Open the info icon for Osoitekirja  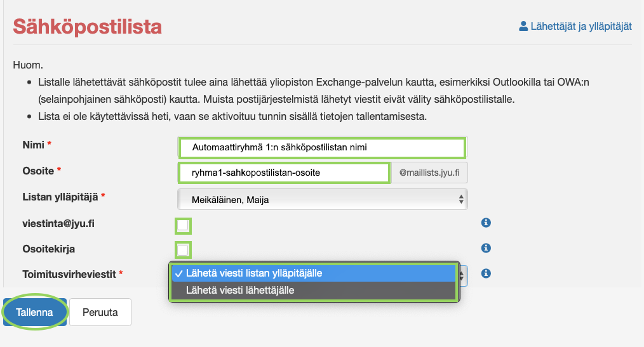[486, 248]
